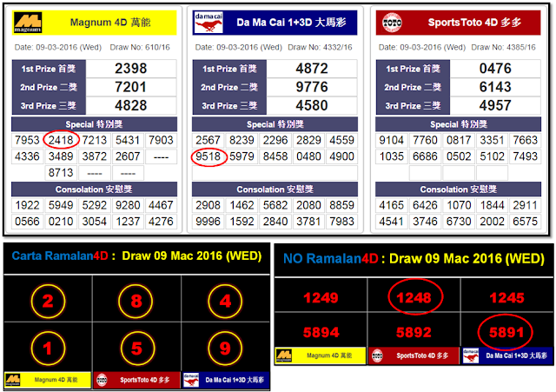Click the Magnum Special 特別獎 section header
Screen dimensions: 556x392
coord(95,124)
